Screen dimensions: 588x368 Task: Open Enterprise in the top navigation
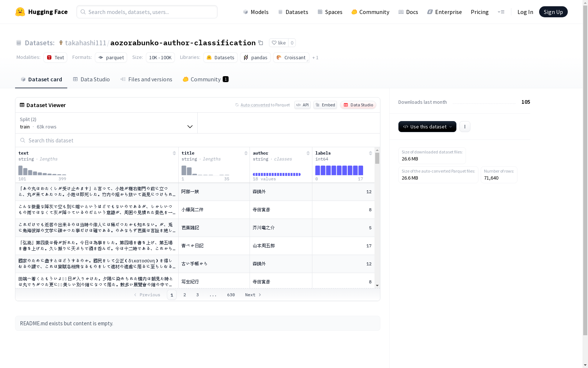pos(444,12)
